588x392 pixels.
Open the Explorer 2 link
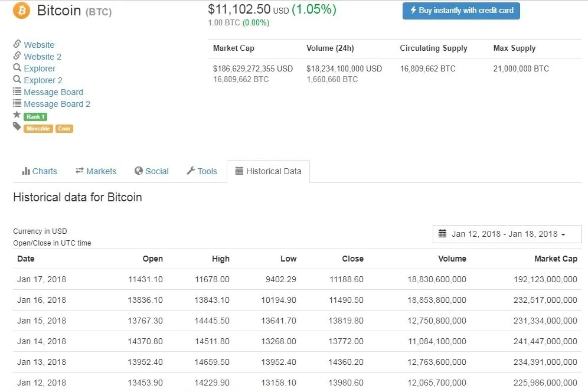pos(43,80)
